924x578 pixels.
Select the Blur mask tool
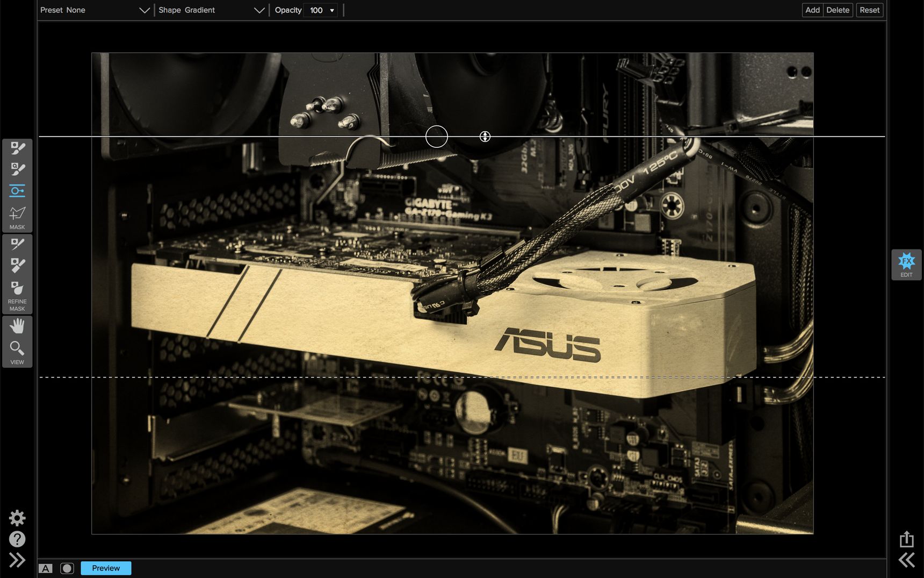coord(17,288)
